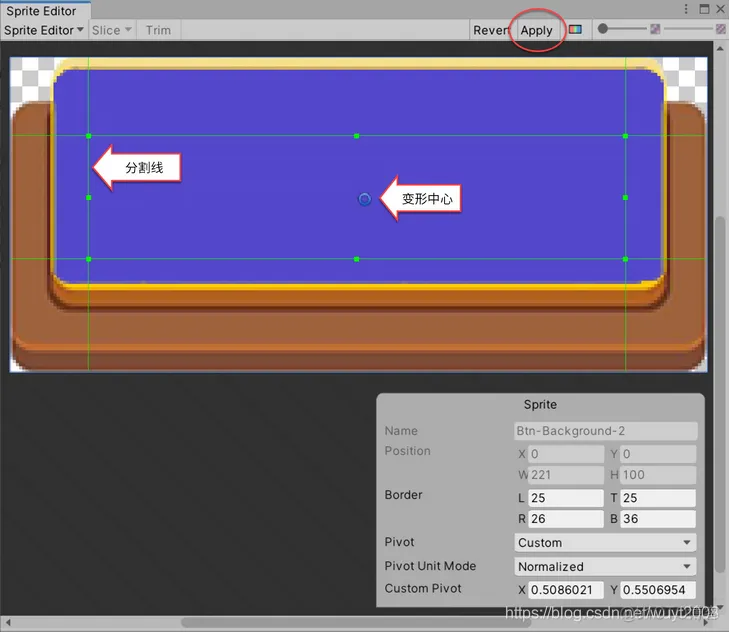The image size is (729, 632).
Task: Click the right-middle border handle
Action: [x=625, y=198]
